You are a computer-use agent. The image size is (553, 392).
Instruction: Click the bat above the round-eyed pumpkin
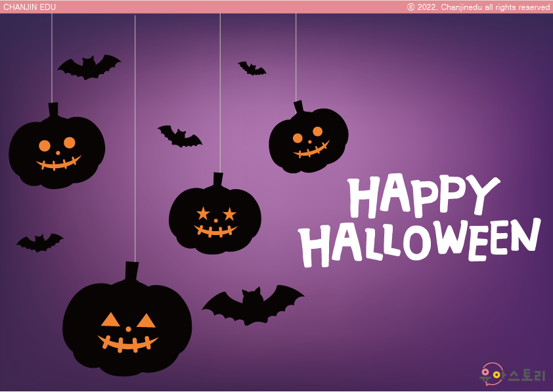pos(89,67)
